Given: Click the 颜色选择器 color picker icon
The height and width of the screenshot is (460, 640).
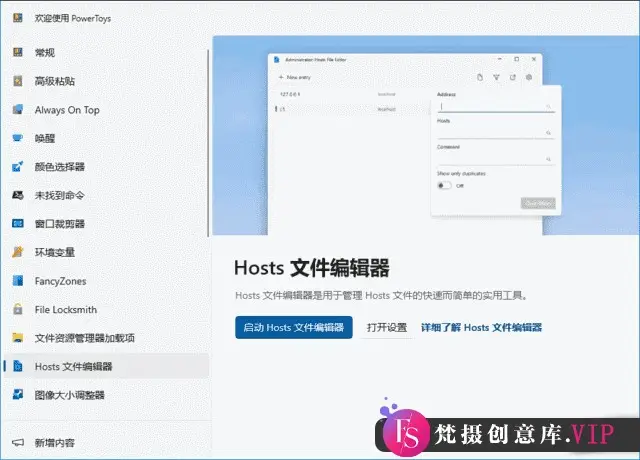Looking at the screenshot, I should click(18, 167).
